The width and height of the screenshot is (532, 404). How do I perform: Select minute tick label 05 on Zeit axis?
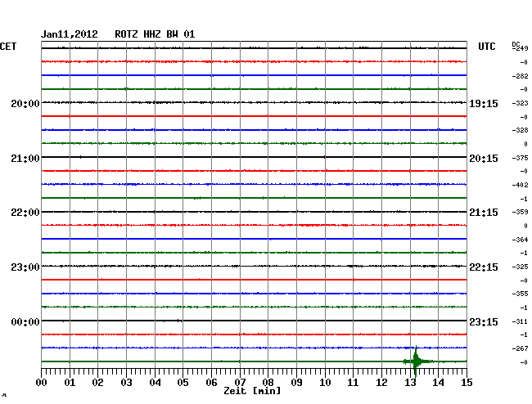183,383
